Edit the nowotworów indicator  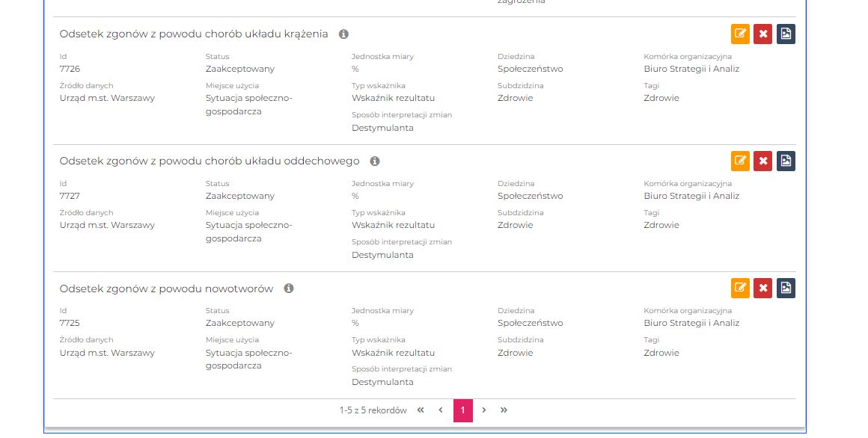point(740,288)
